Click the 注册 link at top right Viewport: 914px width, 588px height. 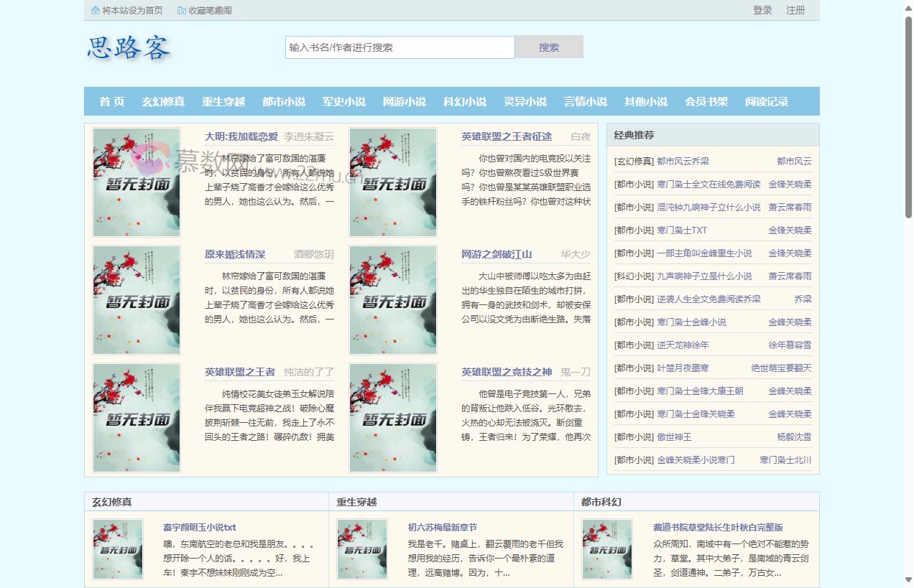pos(795,10)
